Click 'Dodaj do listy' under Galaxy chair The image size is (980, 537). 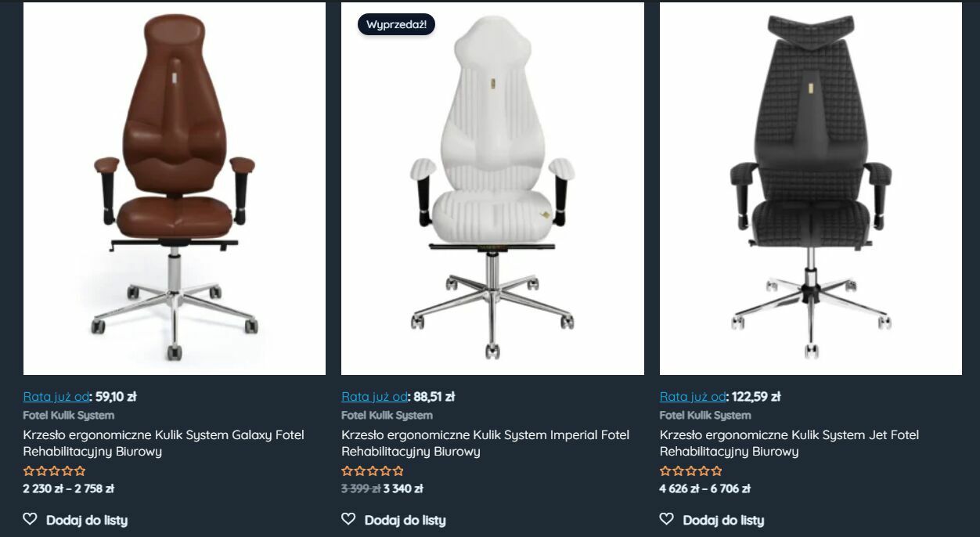pyautogui.click(x=87, y=520)
